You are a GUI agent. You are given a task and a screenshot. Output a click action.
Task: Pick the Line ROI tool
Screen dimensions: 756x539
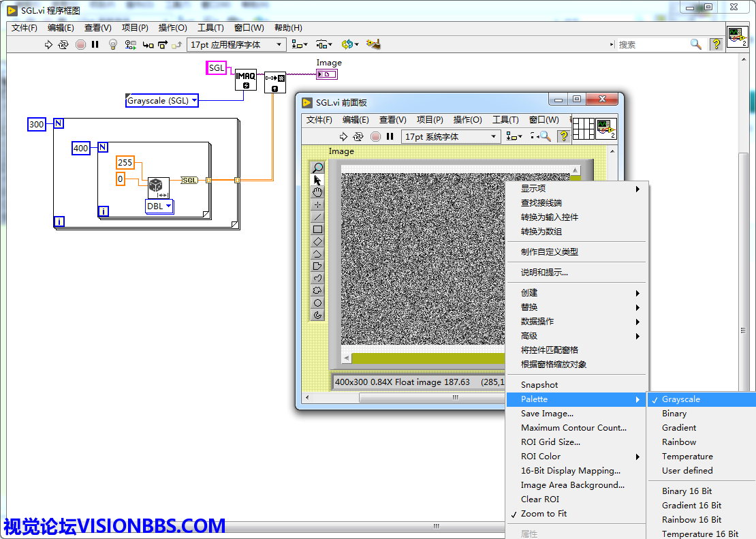click(317, 217)
